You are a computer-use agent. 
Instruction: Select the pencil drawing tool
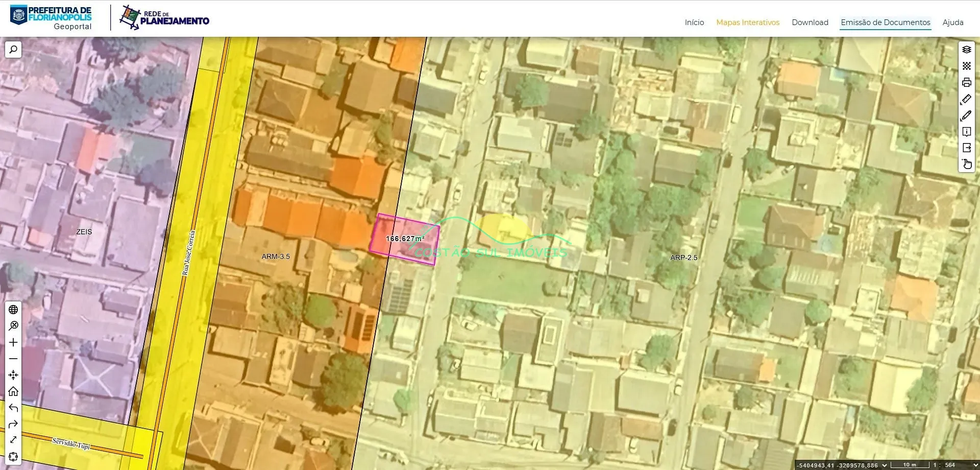[966, 115]
